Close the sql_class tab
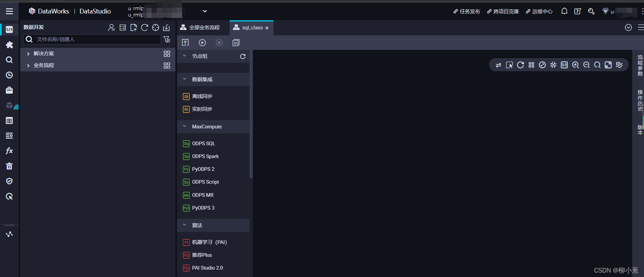644x277 pixels. [x=267, y=28]
